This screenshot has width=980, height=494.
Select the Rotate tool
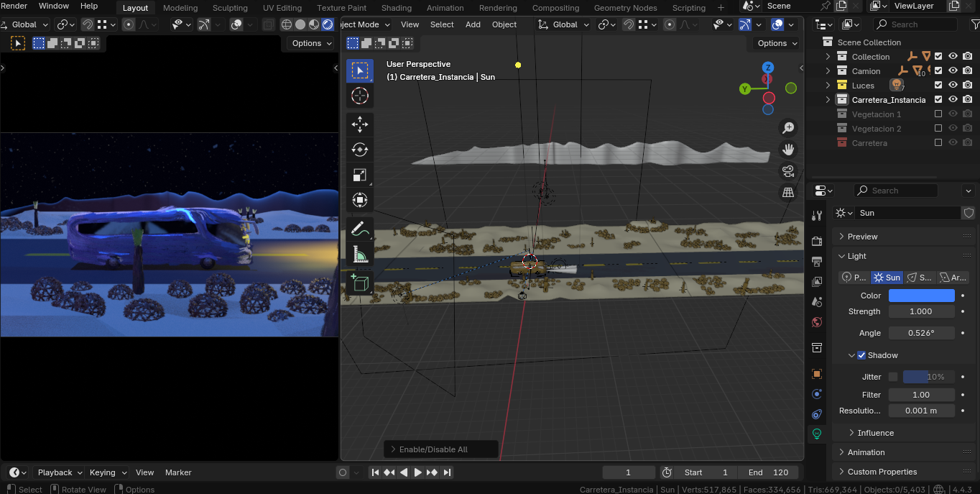point(359,150)
